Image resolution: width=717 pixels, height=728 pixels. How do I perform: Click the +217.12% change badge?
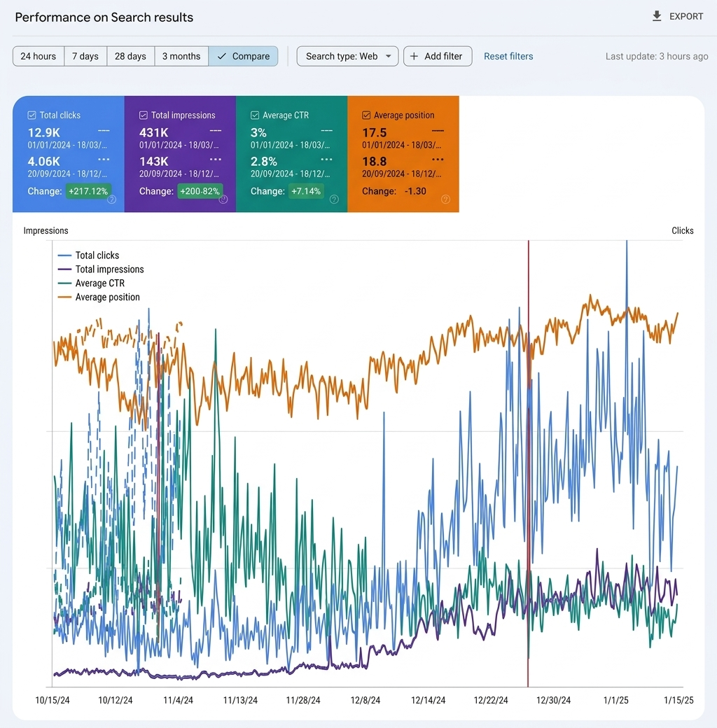point(88,191)
